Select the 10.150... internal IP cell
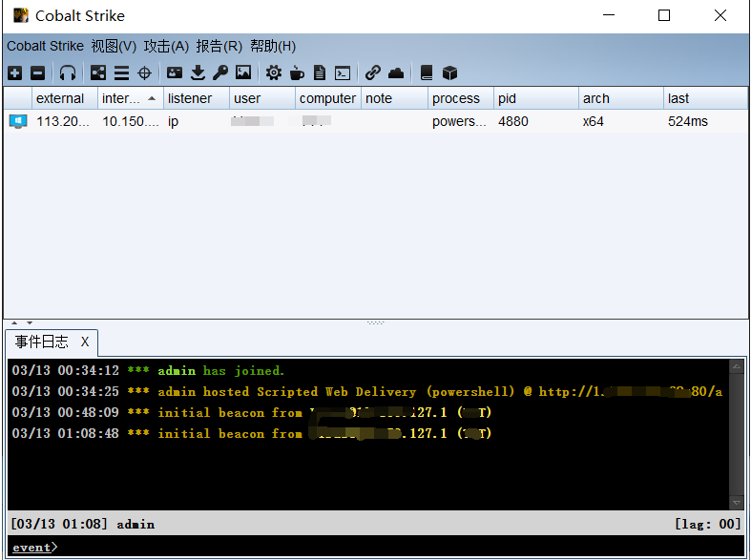 pyautogui.click(x=131, y=121)
